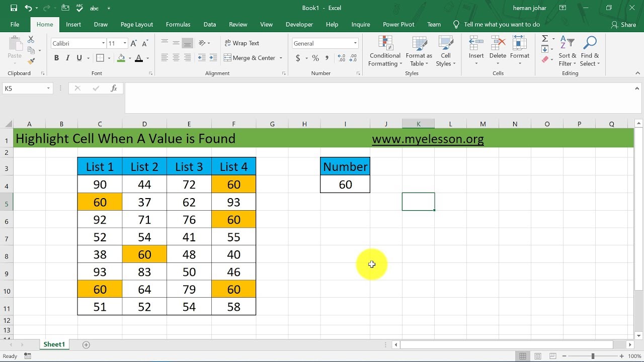Open Cell Styles gallery
Screen dimensions: 644x362
click(x=446, y=51)
